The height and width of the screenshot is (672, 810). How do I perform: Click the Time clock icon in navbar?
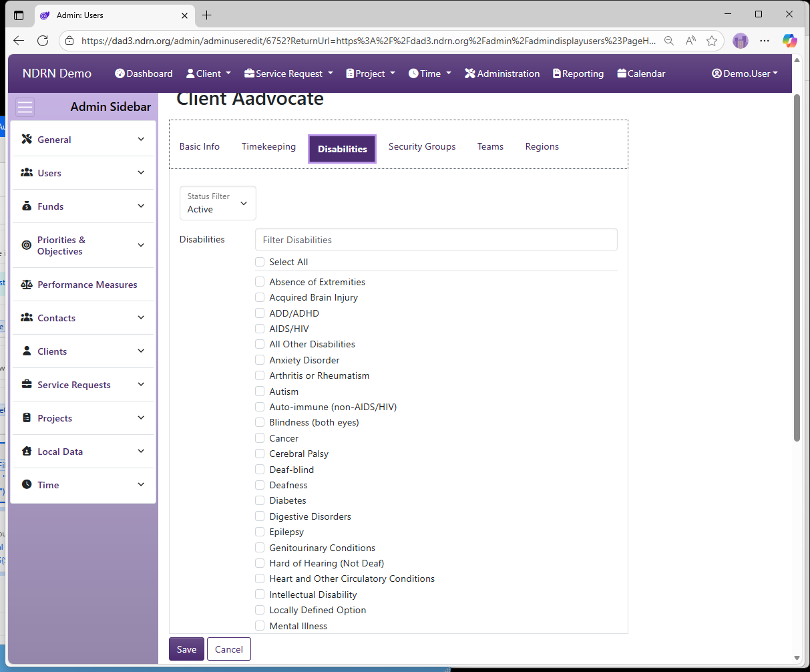[413, 73]
